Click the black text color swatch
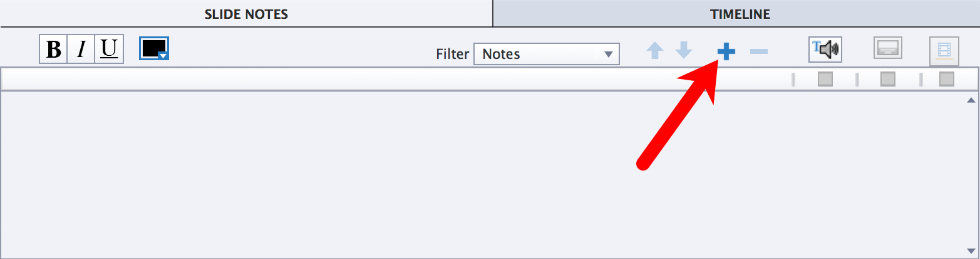 (152, 47)
